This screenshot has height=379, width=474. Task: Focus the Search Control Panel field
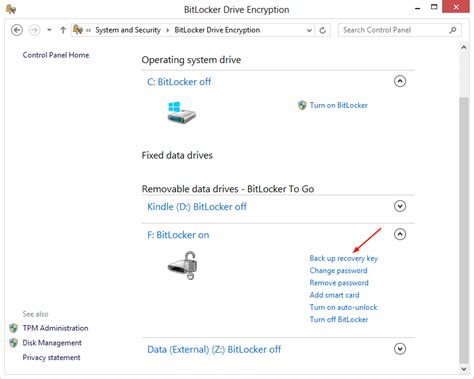pyautogui.click(x=400, y=30)
